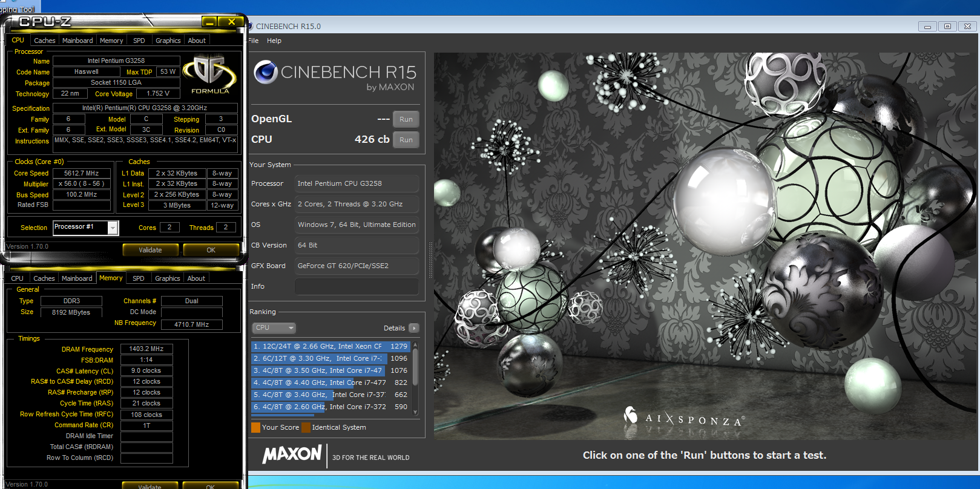Select the Mainboard tab in lower CPU-Z window
This screenshot has height=489, width=980.
(77, 278)
